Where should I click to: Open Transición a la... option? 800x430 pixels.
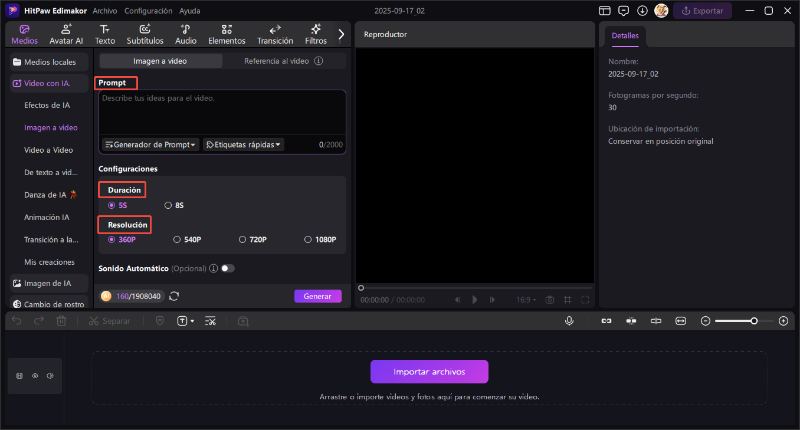51,240
